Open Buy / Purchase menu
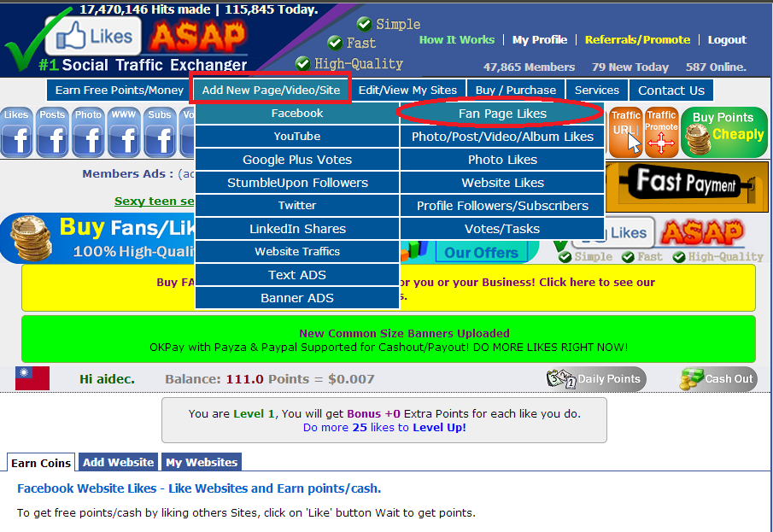Image resolution: width=773 pixels, height=532 pixels. 516,91
